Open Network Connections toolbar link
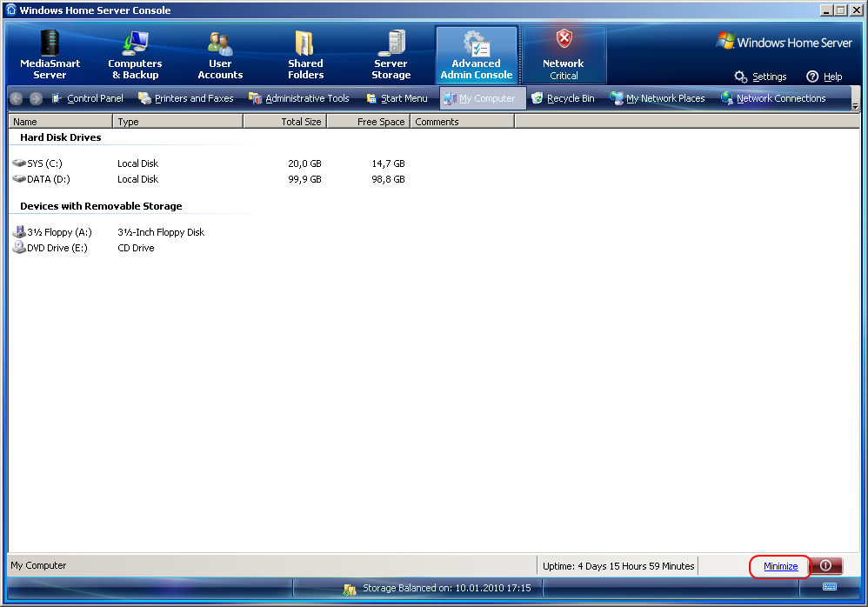Image resolution: width=868 pixels, height=607 pixels. click(x=781, y=98)
